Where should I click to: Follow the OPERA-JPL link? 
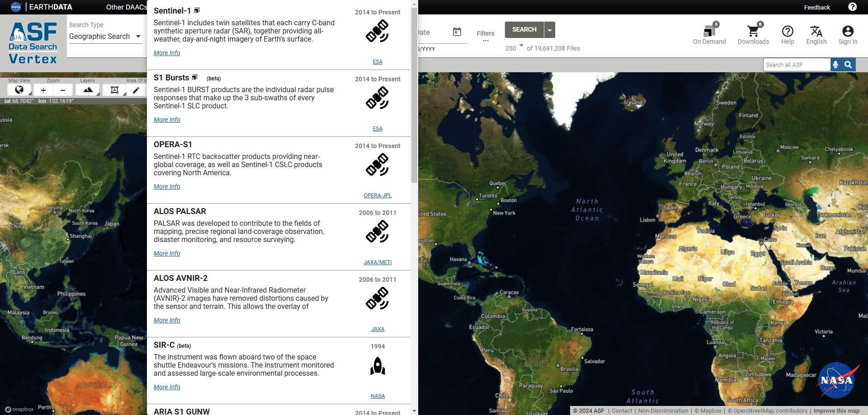377,196
